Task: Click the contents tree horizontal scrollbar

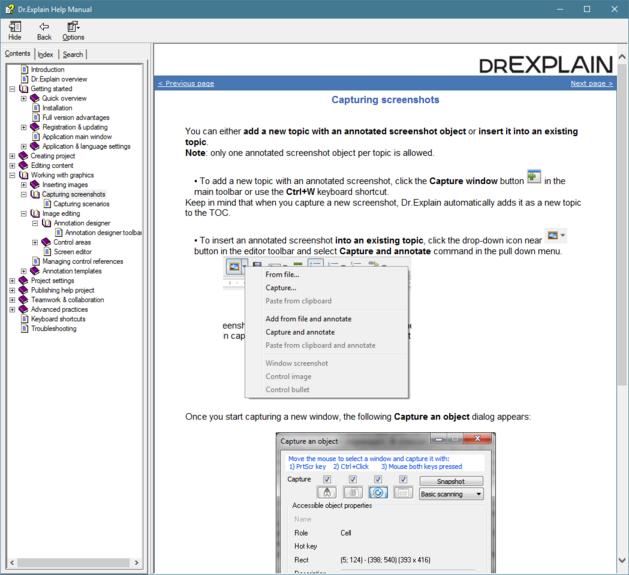Action: click(x=75, y=563)
